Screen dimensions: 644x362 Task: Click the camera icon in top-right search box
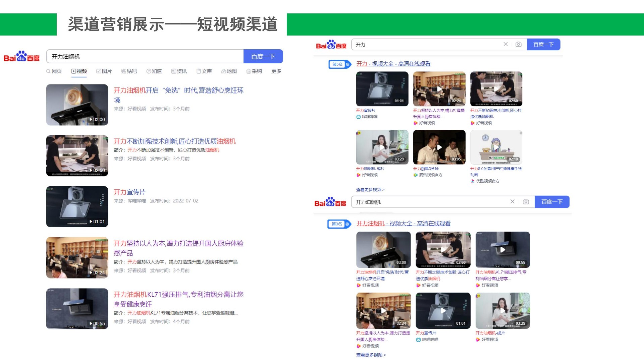pyautogui.click(x=518, y=45)
